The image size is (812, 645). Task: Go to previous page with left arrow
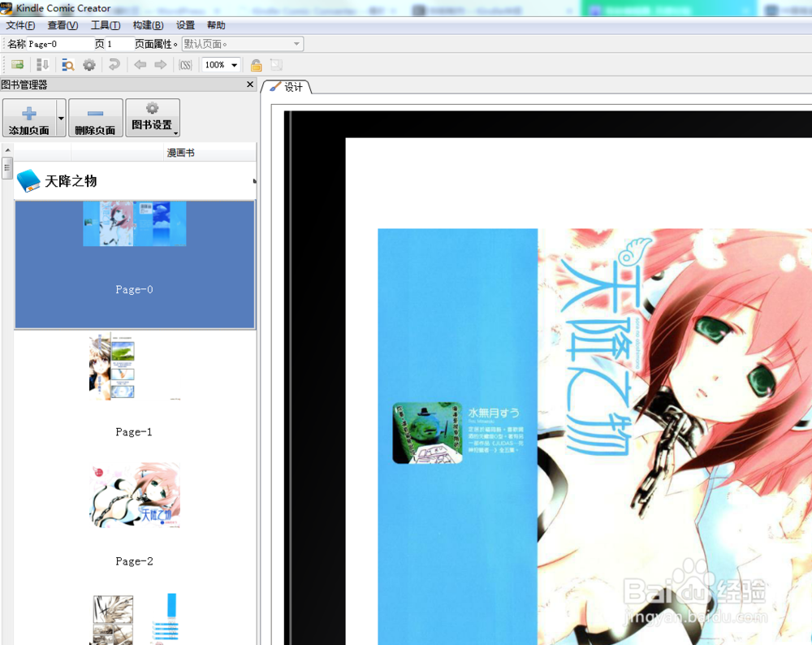(x=140, y=65)
